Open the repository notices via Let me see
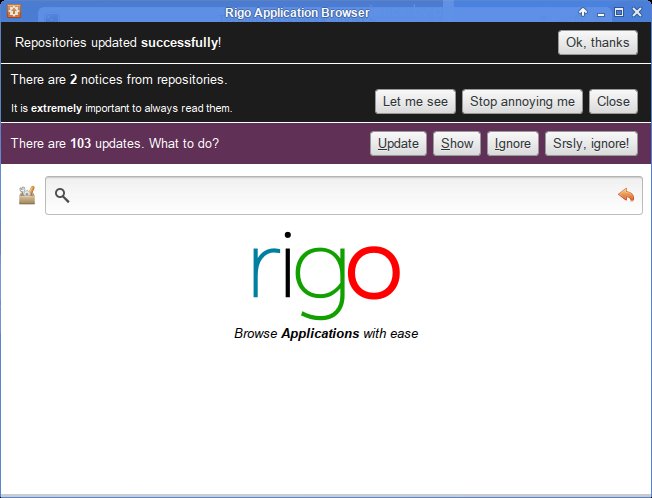This screenshot has height=498, width=652. (x=415, y=101)
